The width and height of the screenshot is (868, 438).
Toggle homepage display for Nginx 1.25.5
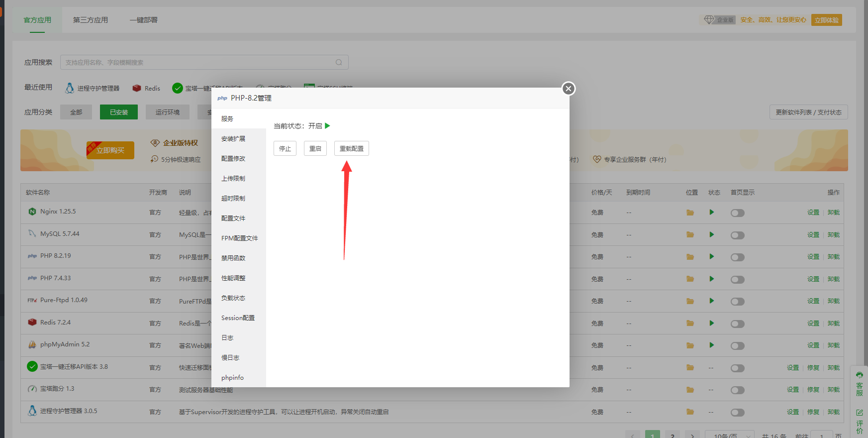pyautogui.click(x=738, y=213)
